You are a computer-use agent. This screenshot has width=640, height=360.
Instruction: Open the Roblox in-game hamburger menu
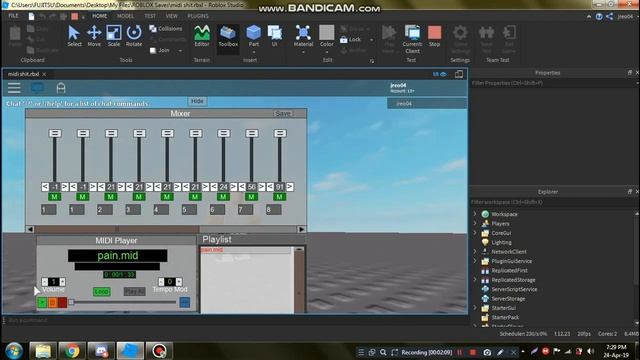pos(14,88)
